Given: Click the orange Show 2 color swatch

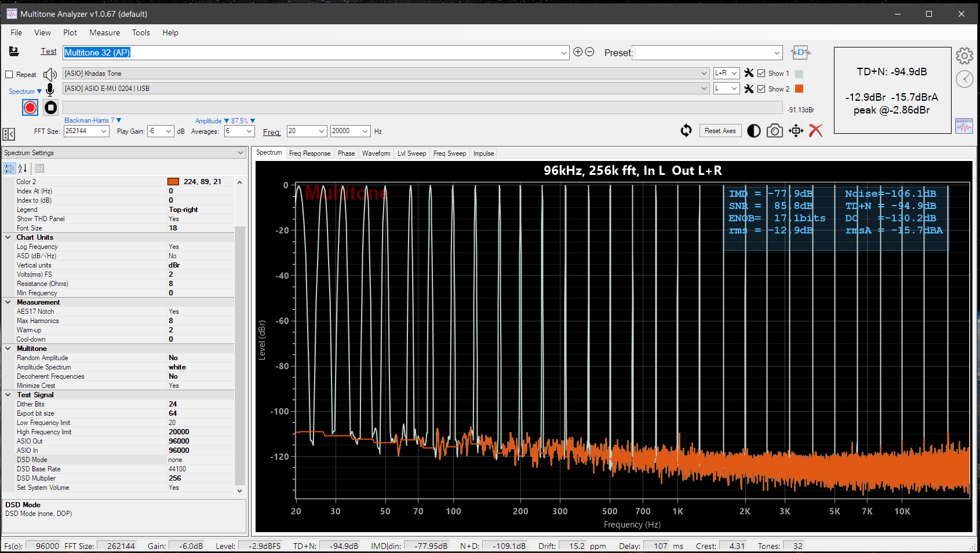Looking at the screenshot, I should [799, 89].
